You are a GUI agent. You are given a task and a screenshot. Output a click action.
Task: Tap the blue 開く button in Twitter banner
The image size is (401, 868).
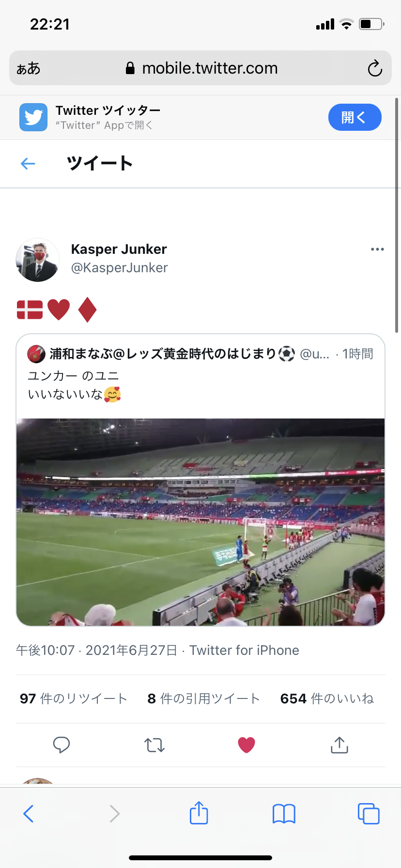coord(355,117)
